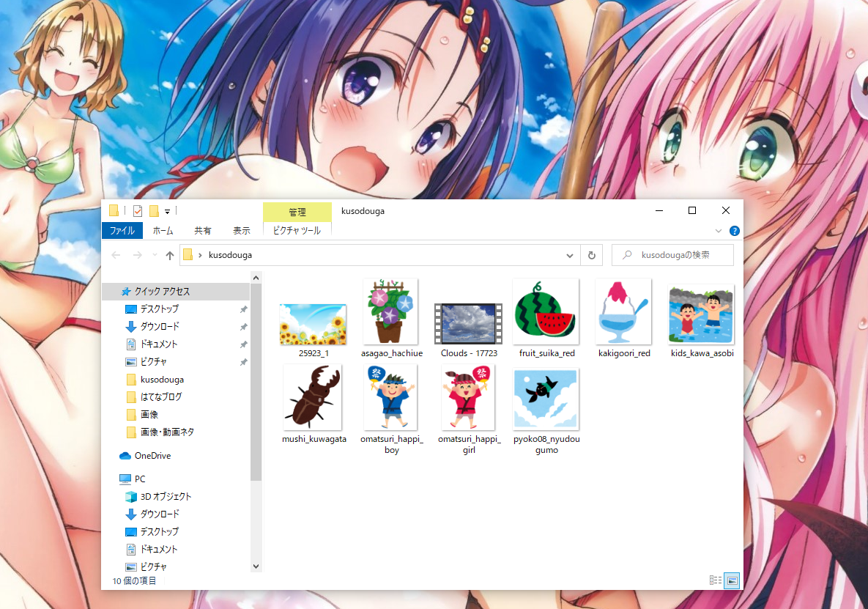The height and width of the screenshot is (609, 868).
Task: Select the pyoko08_nyudougumo image
Action: 546,411
